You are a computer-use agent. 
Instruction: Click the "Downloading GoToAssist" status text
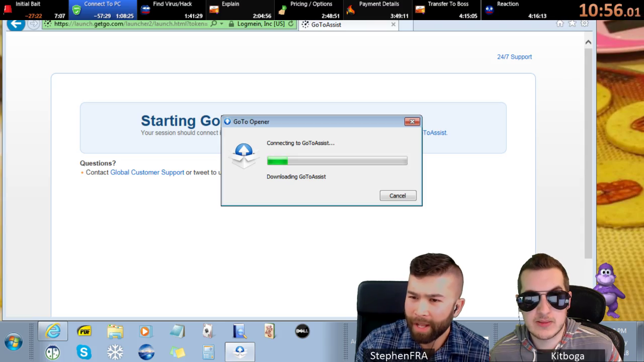296,177
